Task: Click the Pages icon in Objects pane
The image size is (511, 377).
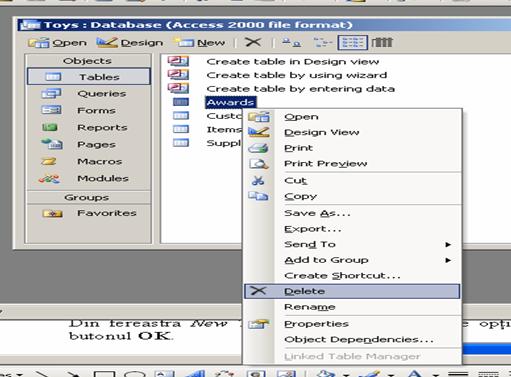Action: [52, 144]
